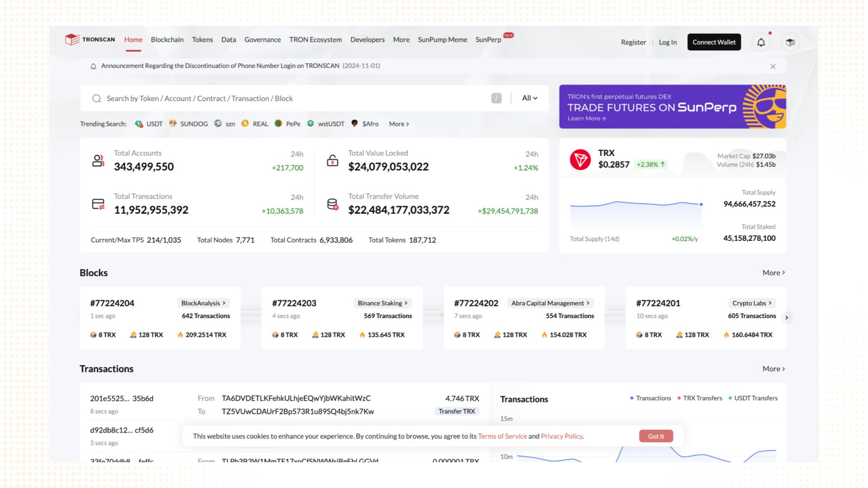Click the Got It cookies button
Screen dimensions: 868x488
click(656, 436)
